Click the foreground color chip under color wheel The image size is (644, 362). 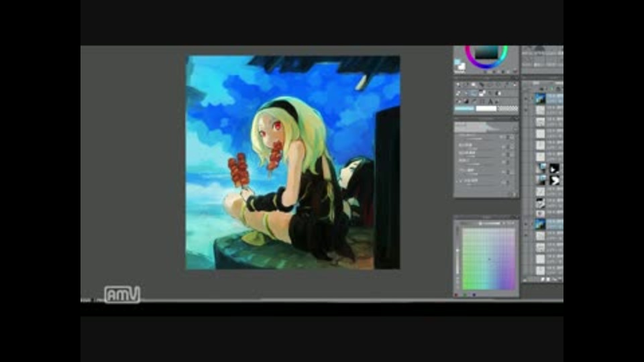point(458,62)
